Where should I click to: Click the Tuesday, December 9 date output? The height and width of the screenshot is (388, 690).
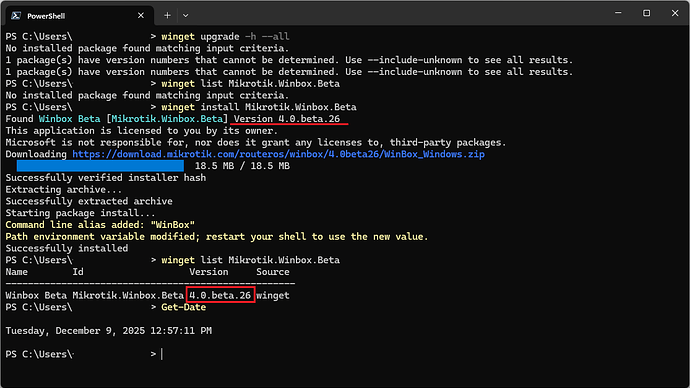coord(109,331)
